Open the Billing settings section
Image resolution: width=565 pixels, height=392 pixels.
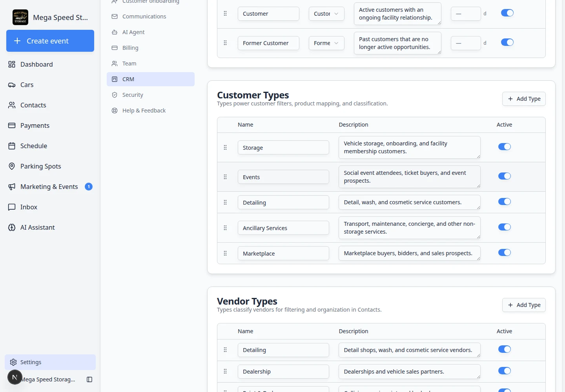[151, 48]
